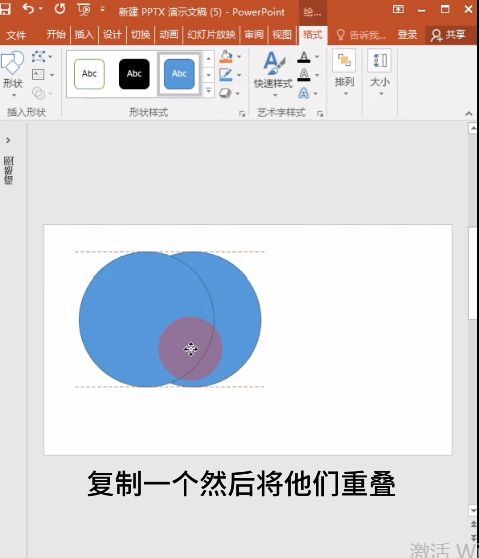This screenshot has height=558, width=479.
Task: Select the 绘图工具 contextual tab header
Action: point(312,12)
